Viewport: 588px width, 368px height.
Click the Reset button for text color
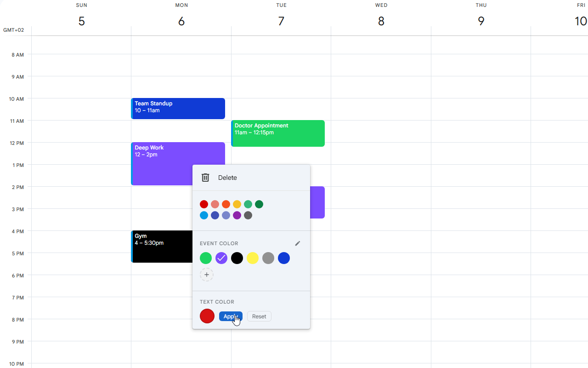(259, 316)
